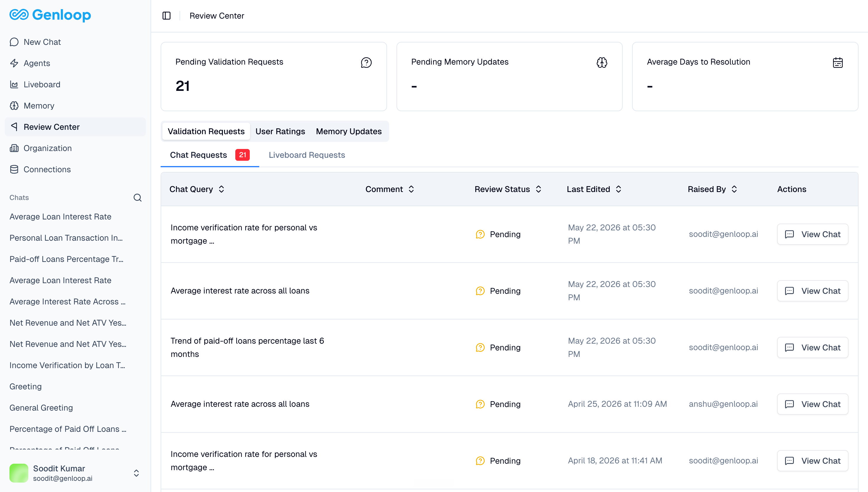
Task: Sort by Last Edited column
Action: (x=594, y=189)
